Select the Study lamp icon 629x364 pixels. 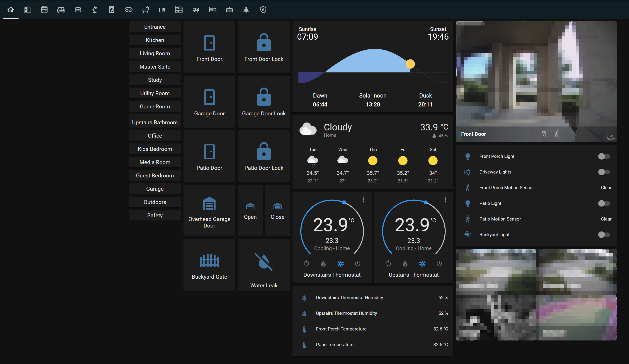(95, 10)
